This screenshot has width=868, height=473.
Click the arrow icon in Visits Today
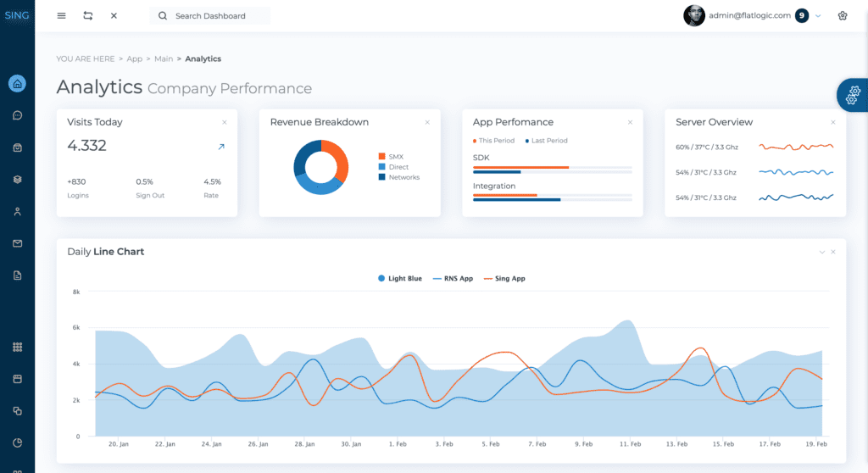221,147
